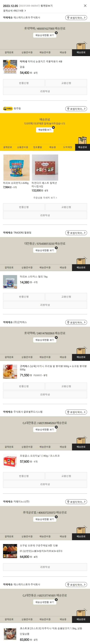Request 교환신청 for 하리보 스타믹스 젤리 1kg
The width and height of the screenshot is (90, 644).
pyautogui.click(x=66, y=297)
